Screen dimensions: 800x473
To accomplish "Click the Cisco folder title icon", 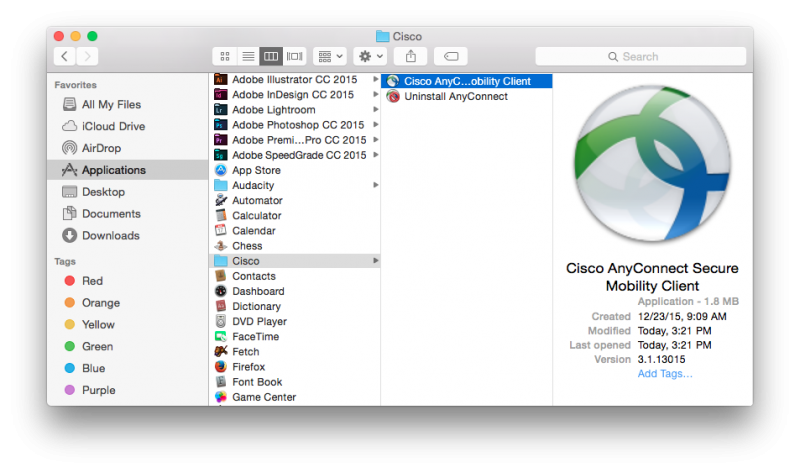I will point(383,36).
